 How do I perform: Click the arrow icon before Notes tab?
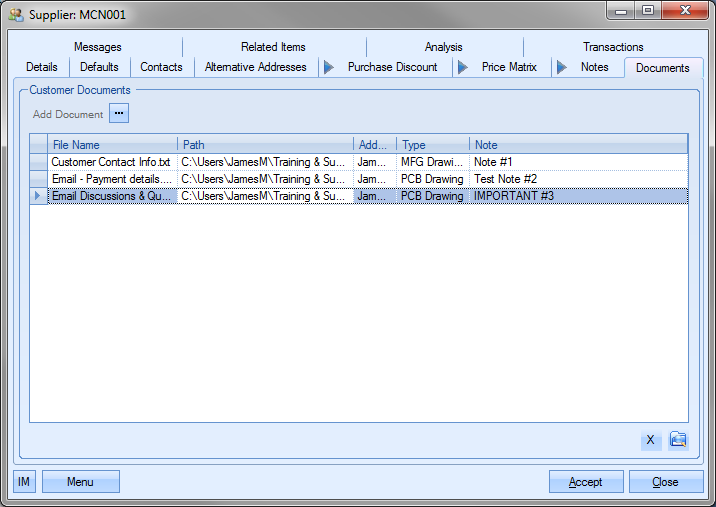click(561, 67)
